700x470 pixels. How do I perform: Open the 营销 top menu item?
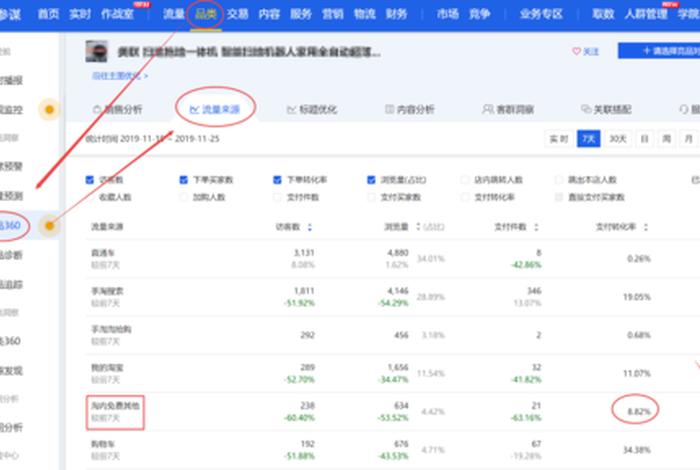point(333,14)
